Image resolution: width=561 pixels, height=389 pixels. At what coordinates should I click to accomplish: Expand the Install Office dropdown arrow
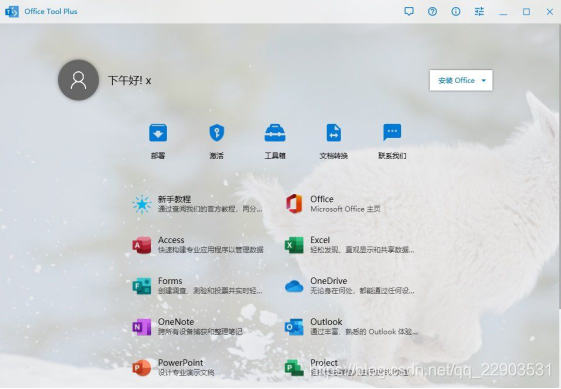point(484,81)
